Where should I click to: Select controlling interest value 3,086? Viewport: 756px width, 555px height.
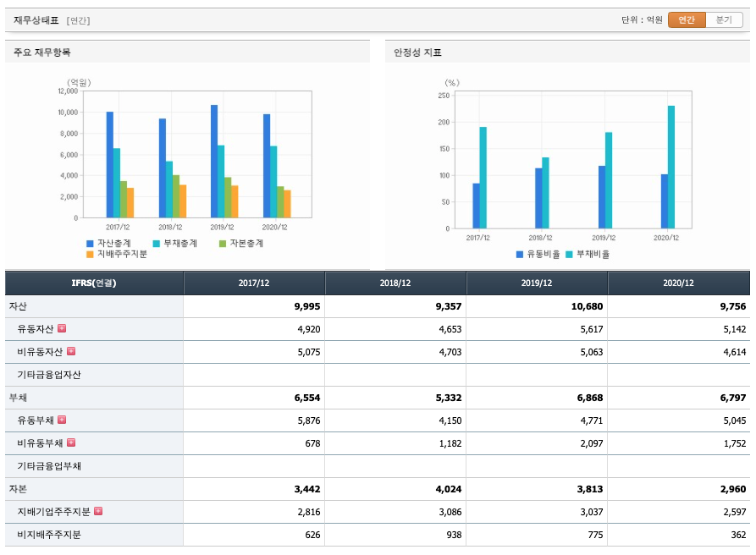pos(450,512)
